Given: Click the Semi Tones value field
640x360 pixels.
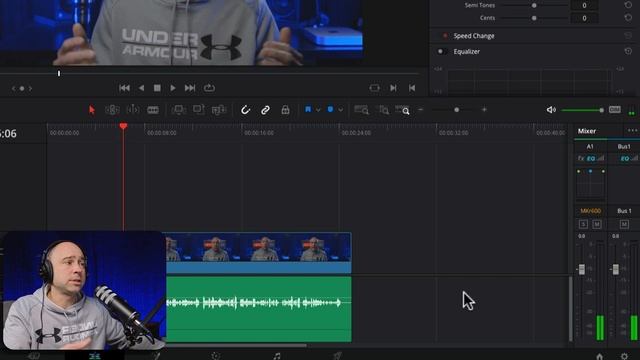Looking at the screenshot, I should 584,5.
